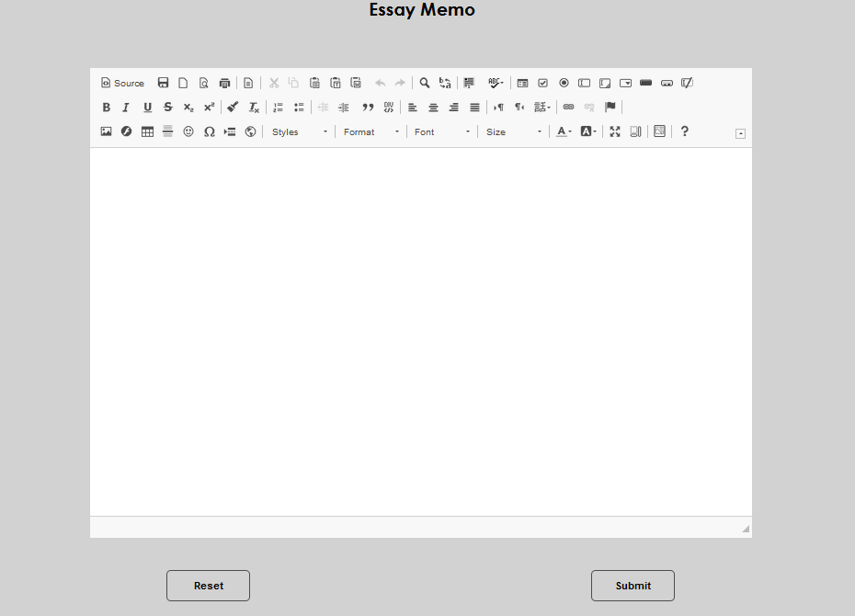Toggle underline formatting
Image resolution: width=855 pixels, height=616 pixels.
tap(147, 107)
